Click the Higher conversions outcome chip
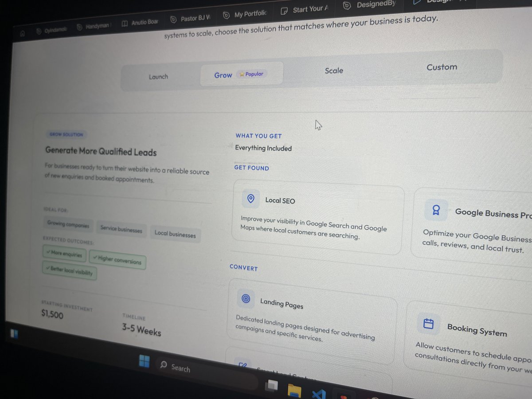532x399 pixels. tap(117, 259)
